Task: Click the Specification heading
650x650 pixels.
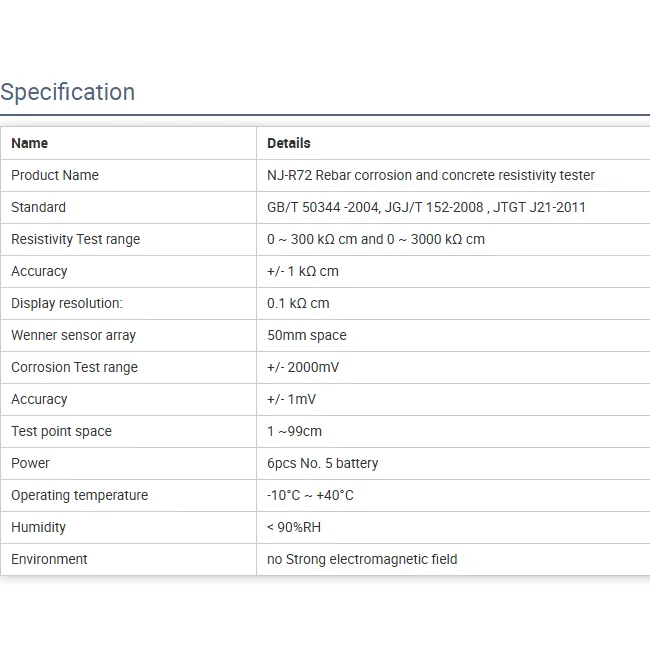Action: [x=68, y=92]
